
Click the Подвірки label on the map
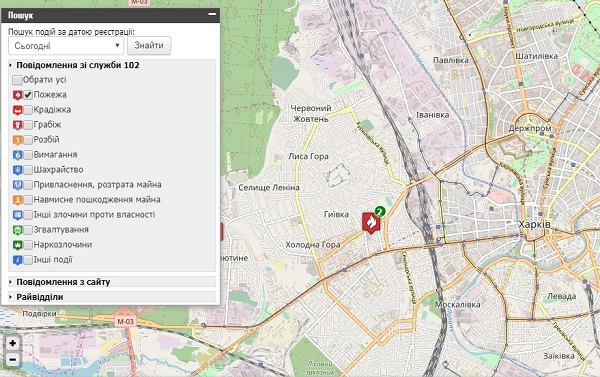point(39,314)
